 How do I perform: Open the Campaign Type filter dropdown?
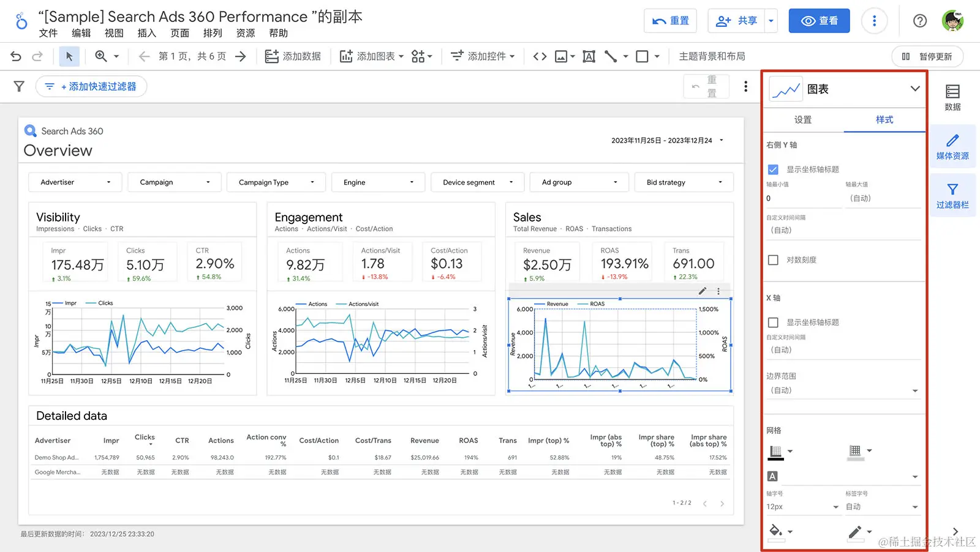276,182
